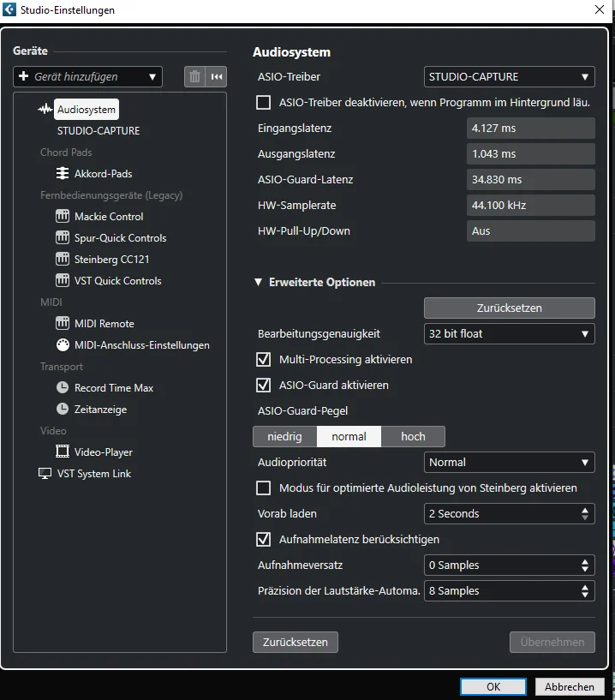Click the Steinberg CC121 device icon
The height and width of the screenshot is (700, 615).
[63, 259]
